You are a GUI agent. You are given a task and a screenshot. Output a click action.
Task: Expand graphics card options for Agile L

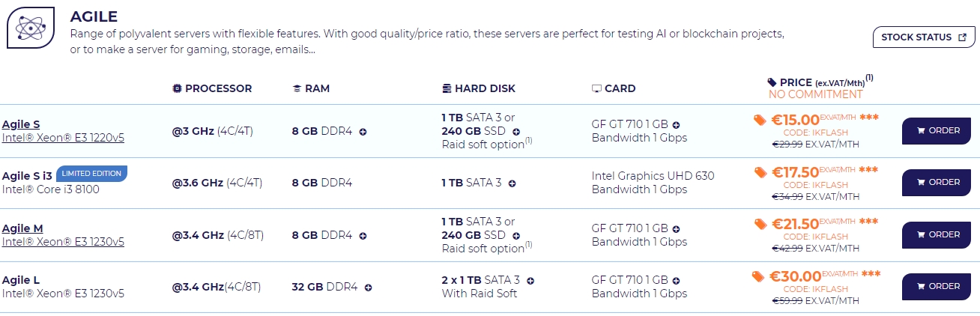[x=677, y=281]
